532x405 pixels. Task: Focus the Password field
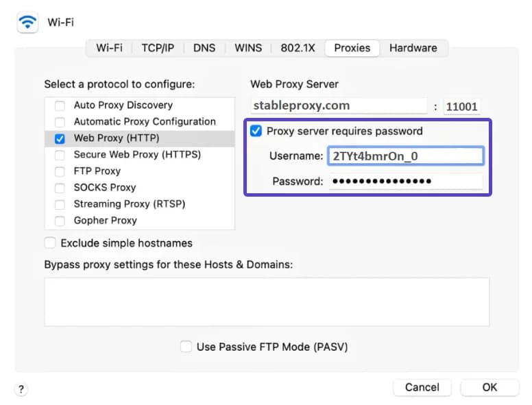[x=406, y=182]
